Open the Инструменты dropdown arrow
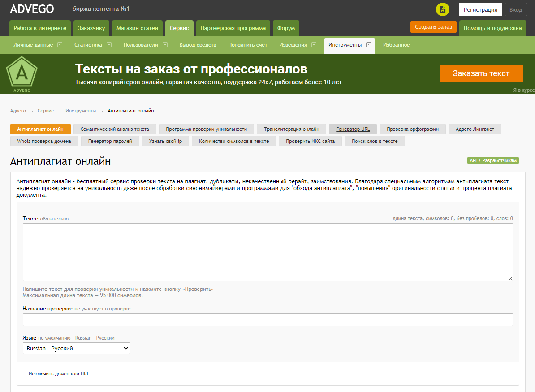Screen dimensions: 535x392 pos(368,45)
